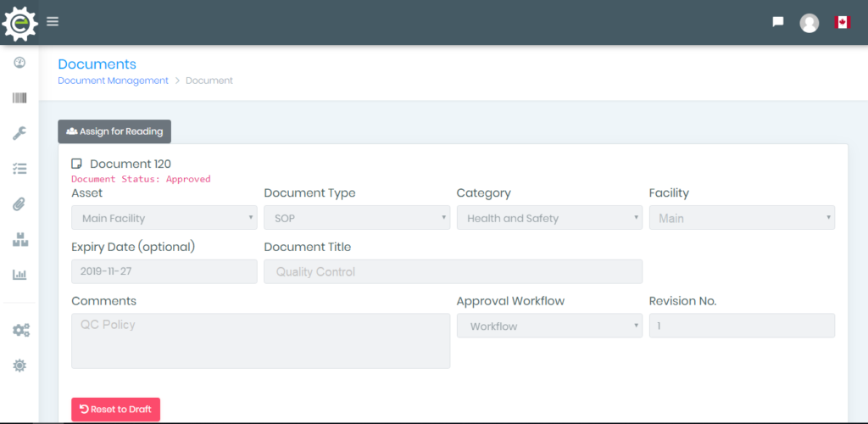Viewport: 868px width, 424px height.
Task: Open the Document Type dropdown showing SOP
Action: tap(357, 218)
